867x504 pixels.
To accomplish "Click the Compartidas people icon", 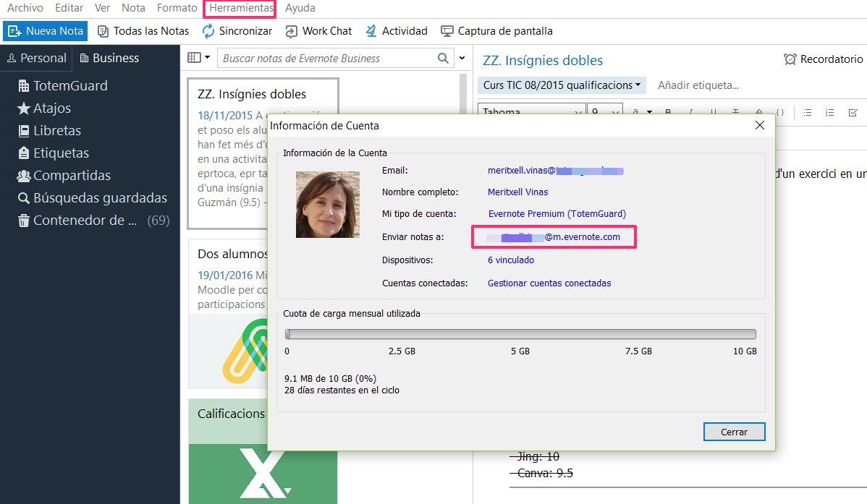I will [x=23, y=176].
